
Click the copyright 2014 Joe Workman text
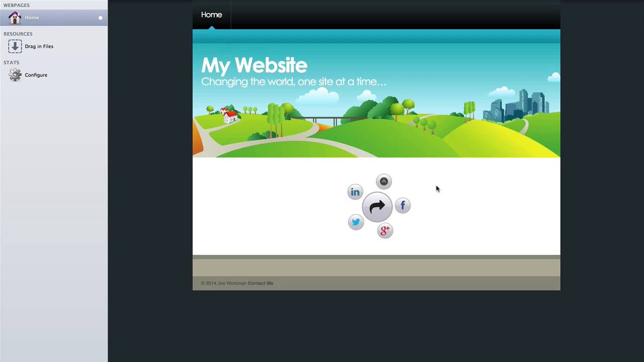pos(224,283)
